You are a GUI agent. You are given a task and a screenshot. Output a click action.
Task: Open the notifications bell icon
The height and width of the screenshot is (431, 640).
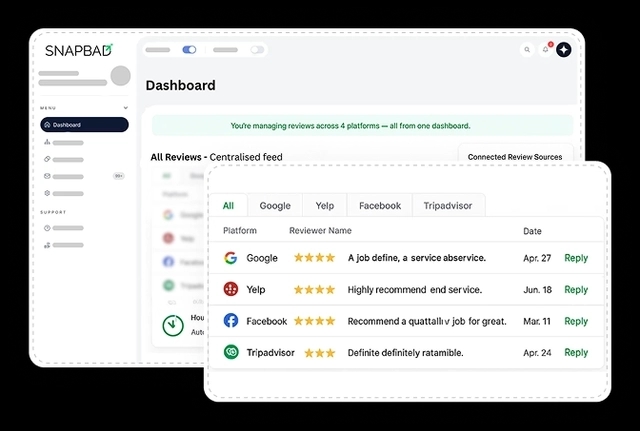[546, 49]
